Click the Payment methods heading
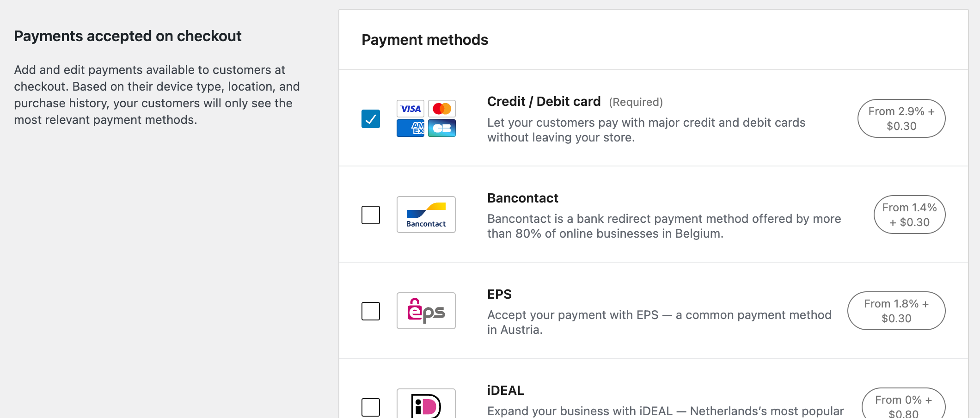Viewport: 980px width, 418px height. coord(425,40)
